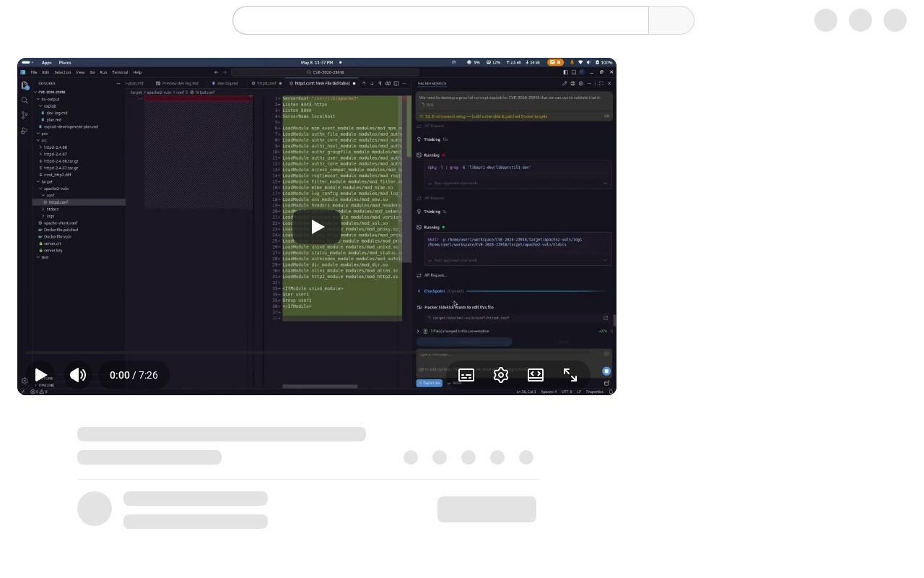924x578 pixels.
Task: Click the play button in the control bar
Action: [40, 375]
